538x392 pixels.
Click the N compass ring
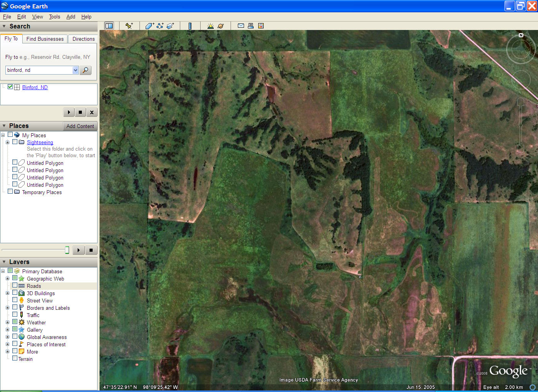[521, 49]
